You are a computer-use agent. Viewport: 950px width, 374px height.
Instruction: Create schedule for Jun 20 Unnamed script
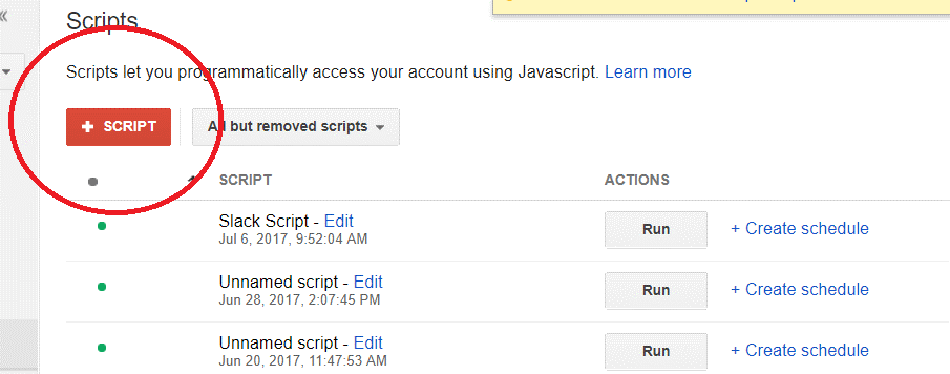tap(800, 350)
